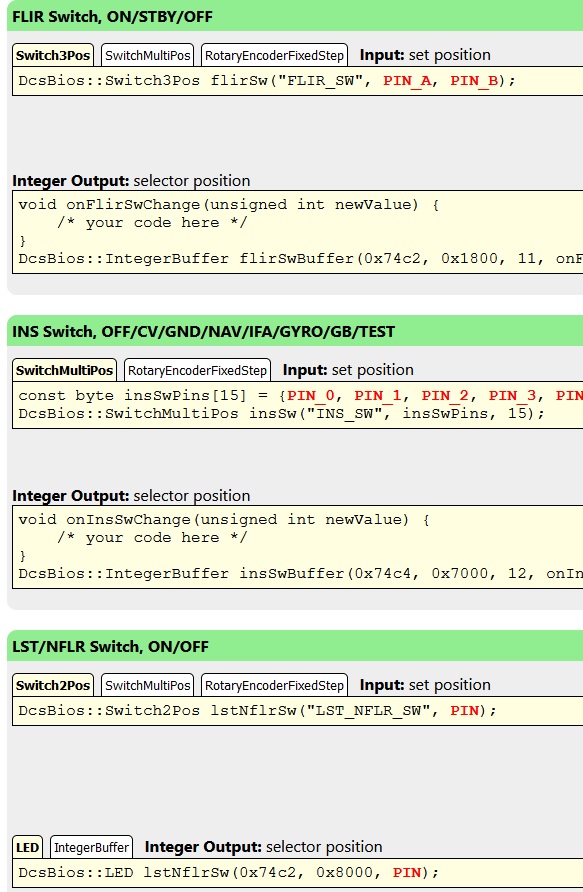The width and height of the screenshot is (583, 892).
Task: Click the lstNflrSw Switch2Pos code line
Action: [257, 711]
